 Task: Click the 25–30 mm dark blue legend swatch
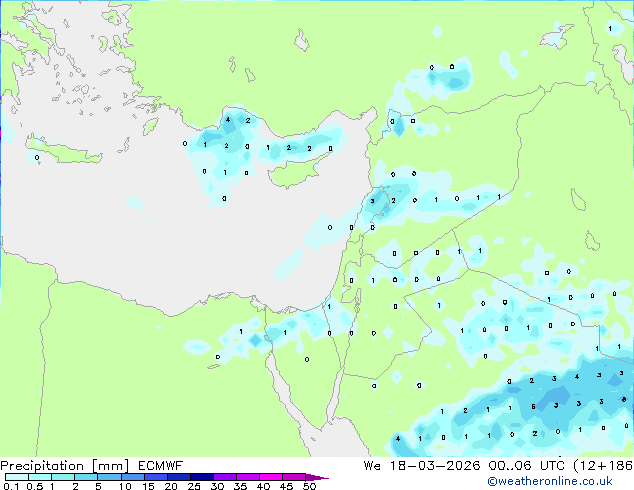pos(201,477)
